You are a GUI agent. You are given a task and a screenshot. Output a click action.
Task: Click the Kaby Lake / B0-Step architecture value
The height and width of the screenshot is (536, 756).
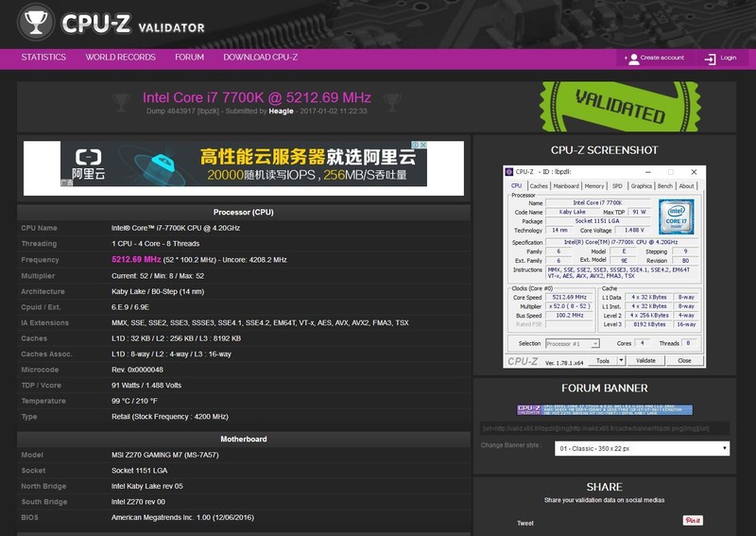tap(158, 291)
